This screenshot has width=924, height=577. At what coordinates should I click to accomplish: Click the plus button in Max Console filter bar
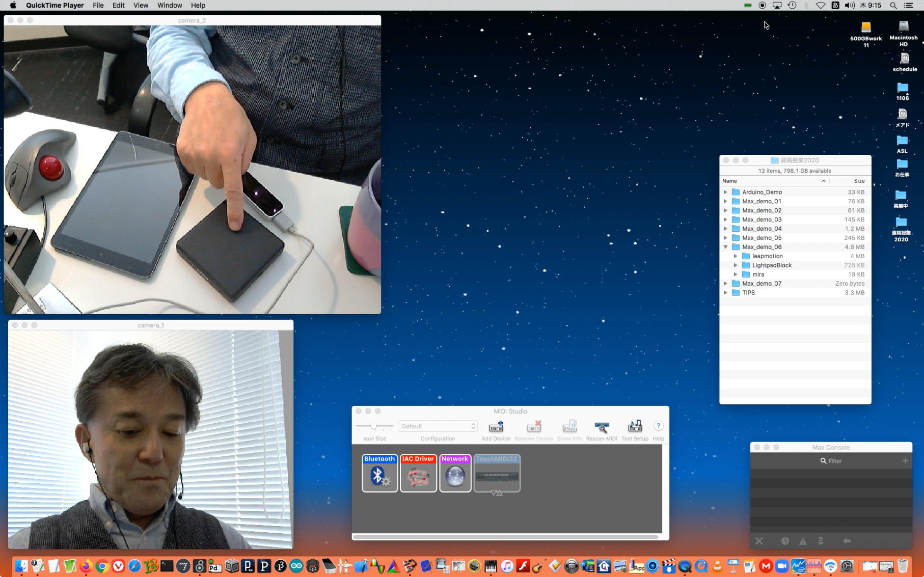[905, 460]
